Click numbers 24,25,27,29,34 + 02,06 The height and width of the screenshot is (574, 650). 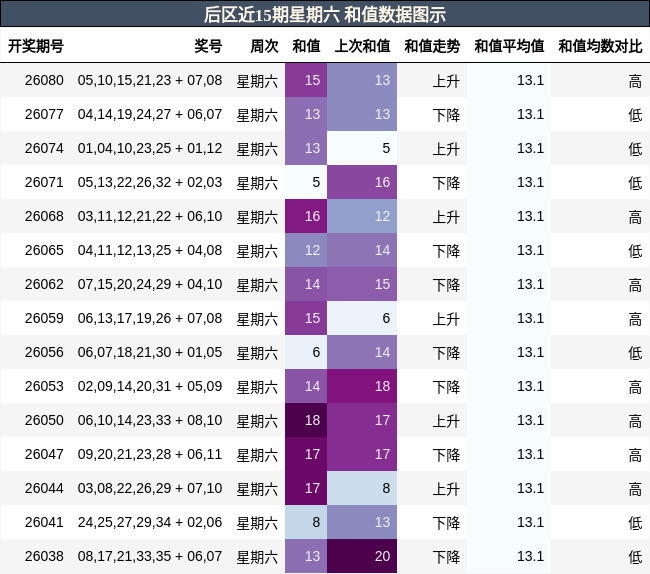pos(150,522)
